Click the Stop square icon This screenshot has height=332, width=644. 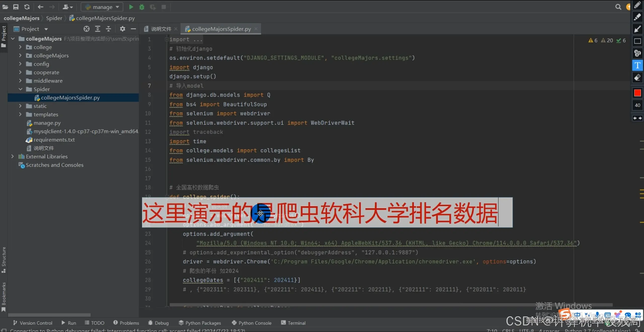164,7
